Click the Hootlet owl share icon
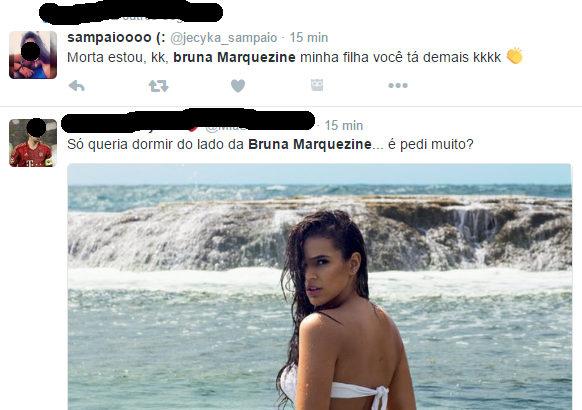Image resolution: width=582 pixels, height=410 pixels. click(x=317, y=85)
